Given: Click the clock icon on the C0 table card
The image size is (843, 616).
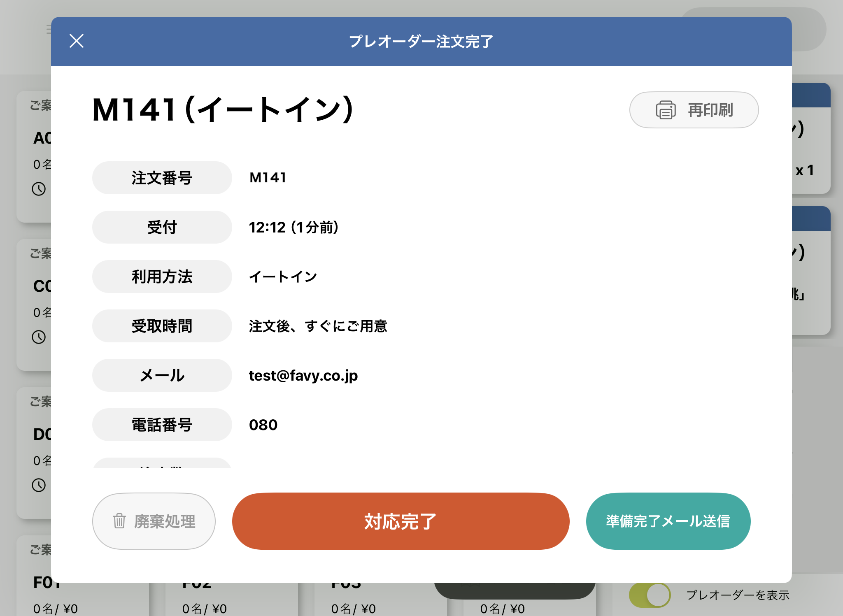Looking at the screenshot, I should (39, 337).
